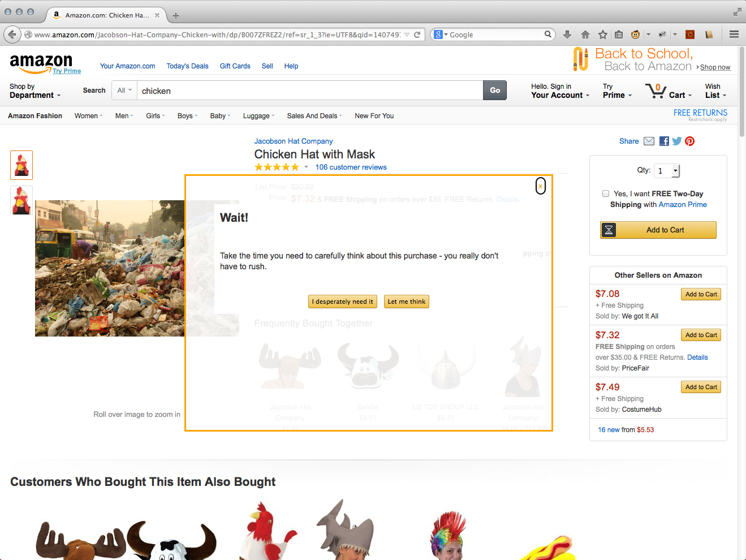The image size is (746, 560).
Task: Share product via email envelope icon
Action: pyautogui.click(x=649, y=141)
